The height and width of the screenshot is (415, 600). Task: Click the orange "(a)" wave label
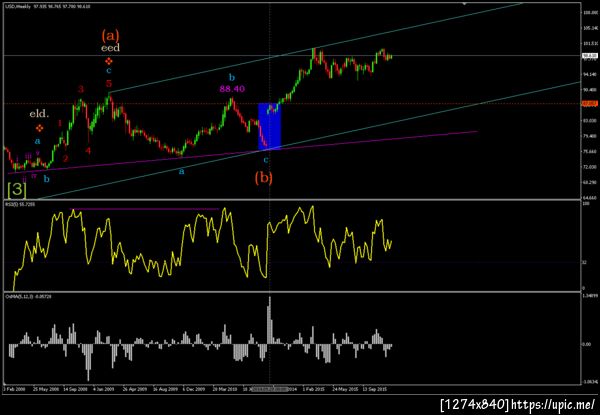click(x=110, y=36)
